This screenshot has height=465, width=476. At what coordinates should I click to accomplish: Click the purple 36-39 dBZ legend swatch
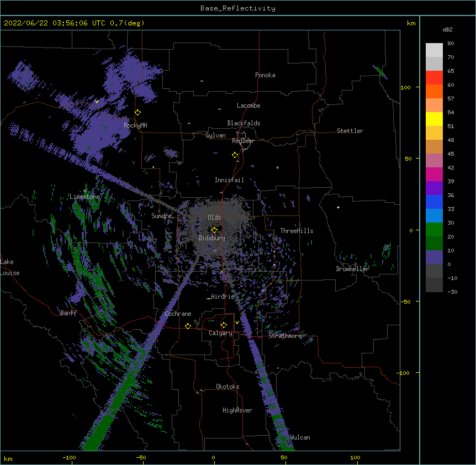434,188
